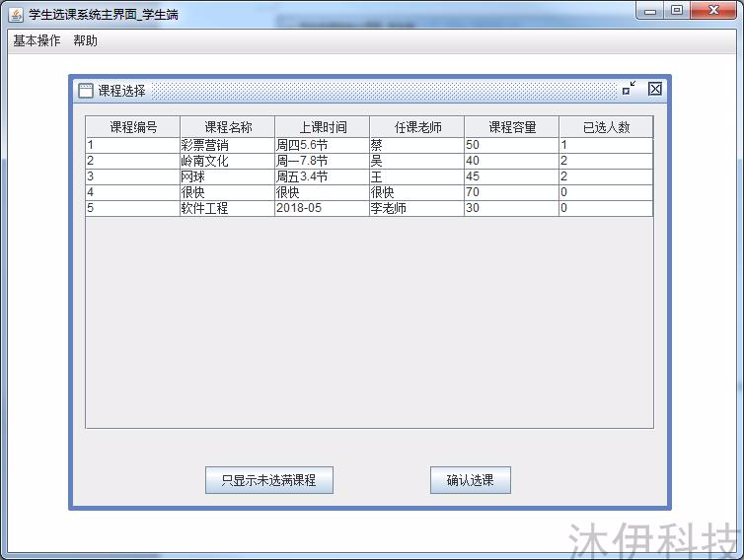
Task: Click the 课程选择 internal frame icon
Action: tap(86, 90)
